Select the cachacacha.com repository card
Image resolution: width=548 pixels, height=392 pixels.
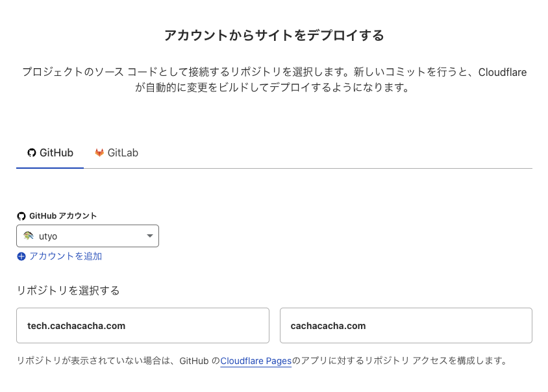click(x=406, y=326)
